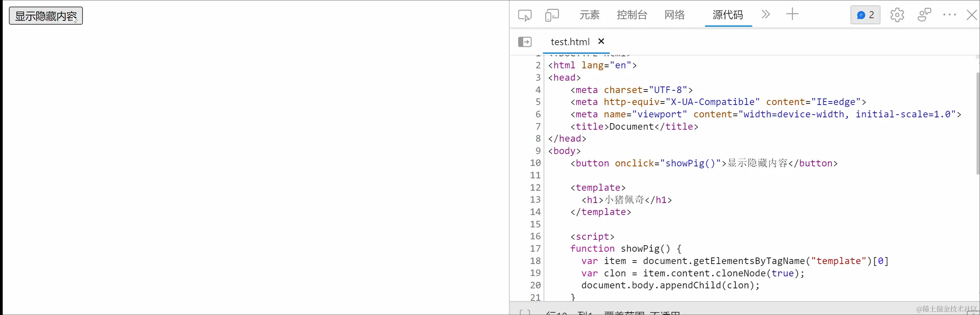Click "item.content.cloneNode(true)" on line 19
The height and width of the screenshot is (315, 980).
click(x=721, y=273)
